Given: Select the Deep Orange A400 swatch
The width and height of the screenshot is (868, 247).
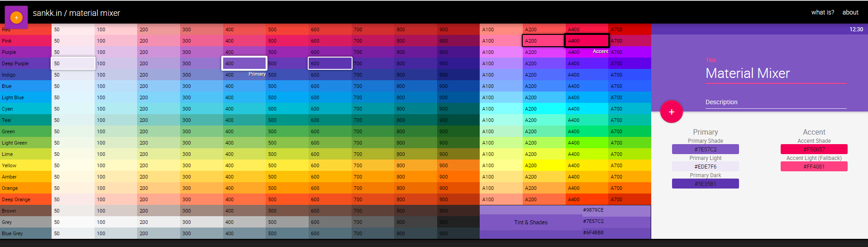Looking at the screenshot, I should point(587,199).
